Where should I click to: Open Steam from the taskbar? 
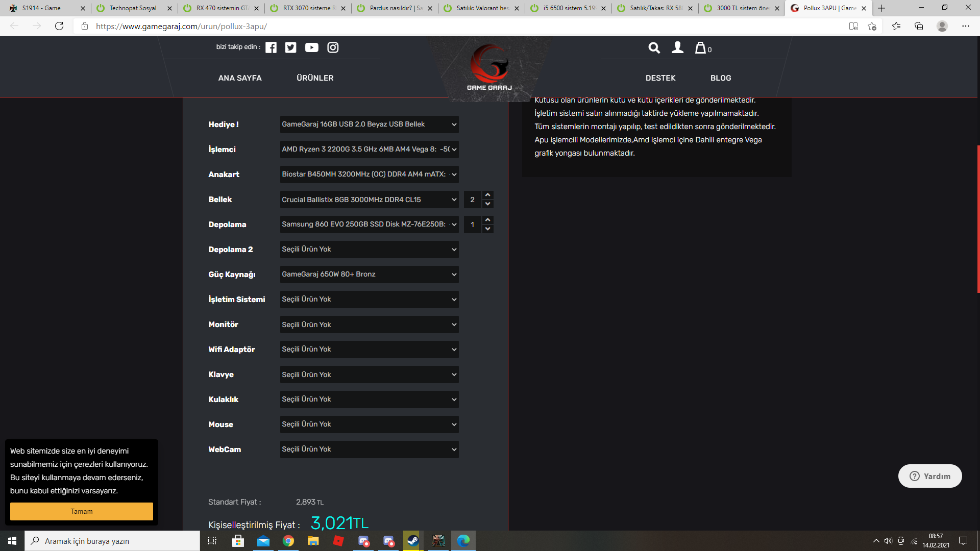click(x=413, y=541)
